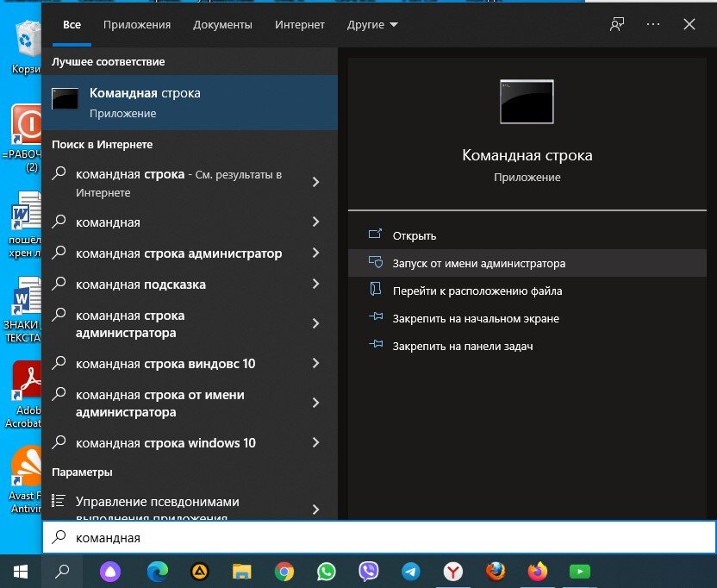The image size is (717, 588).
Task: Expand arrow for командная строка виндовс 10
Action: pos(315,363)
